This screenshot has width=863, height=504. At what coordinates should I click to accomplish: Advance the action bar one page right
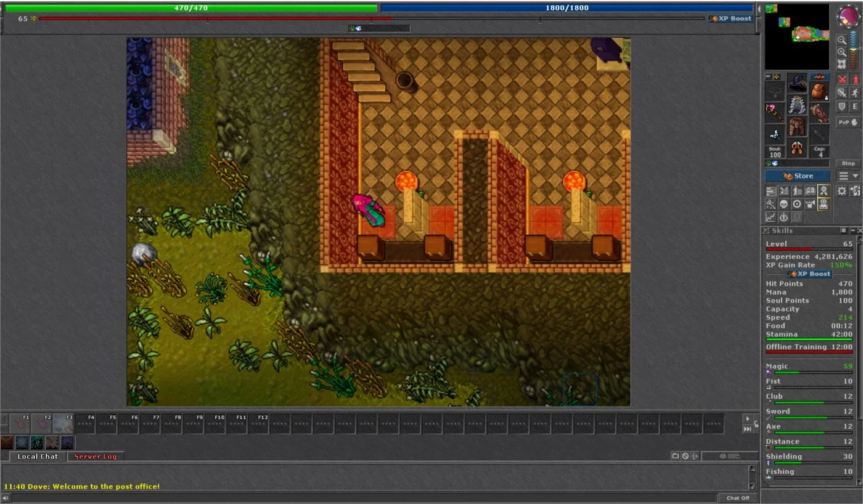tap(748, 418)
